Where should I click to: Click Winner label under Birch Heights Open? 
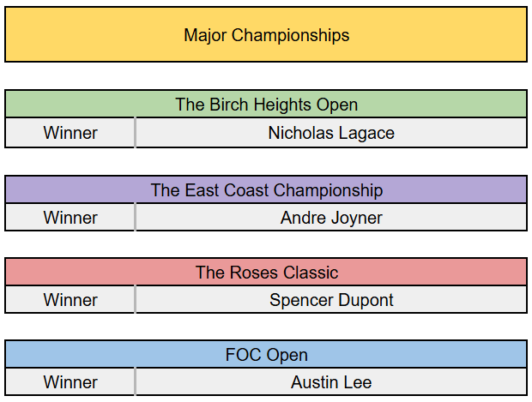point(70,133)
